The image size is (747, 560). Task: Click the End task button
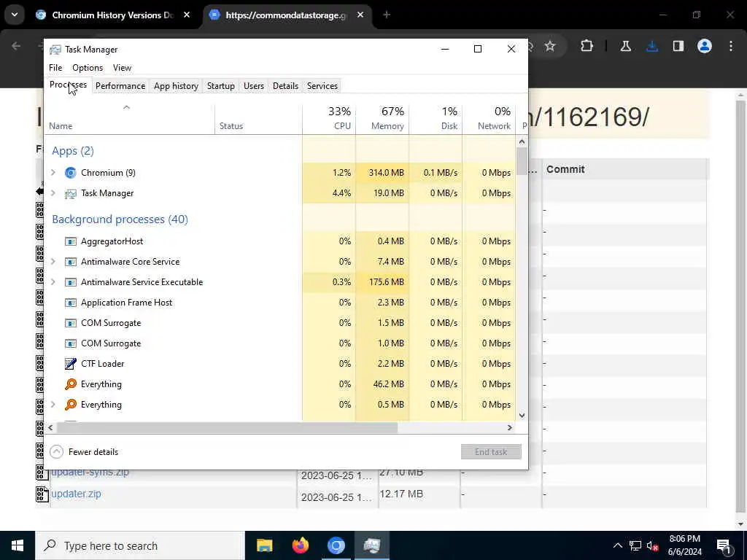[x=491, y=452]
